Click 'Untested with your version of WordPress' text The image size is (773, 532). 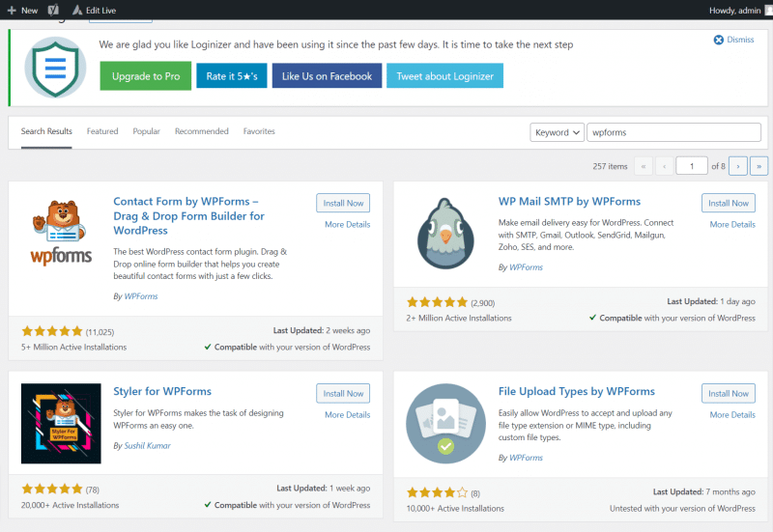(x=682, y=509)
